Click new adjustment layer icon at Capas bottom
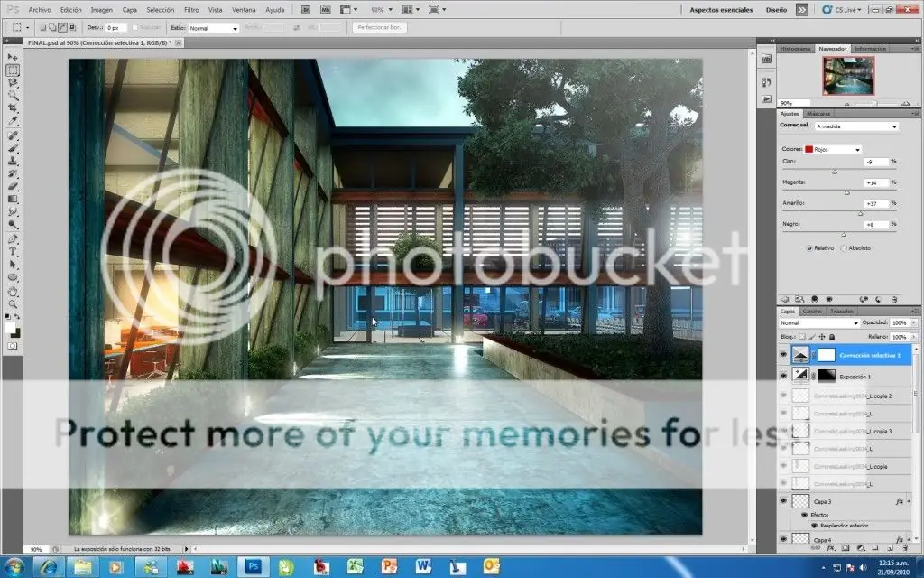924x578 pixels. tap(860, 548)
